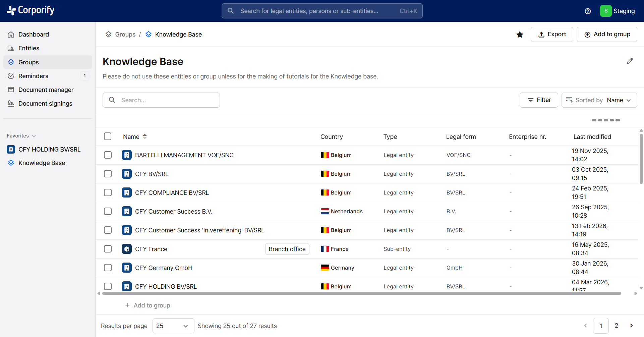Click the Germany flag icon
The height and width of the screenshot is (337, 644).
325,268
